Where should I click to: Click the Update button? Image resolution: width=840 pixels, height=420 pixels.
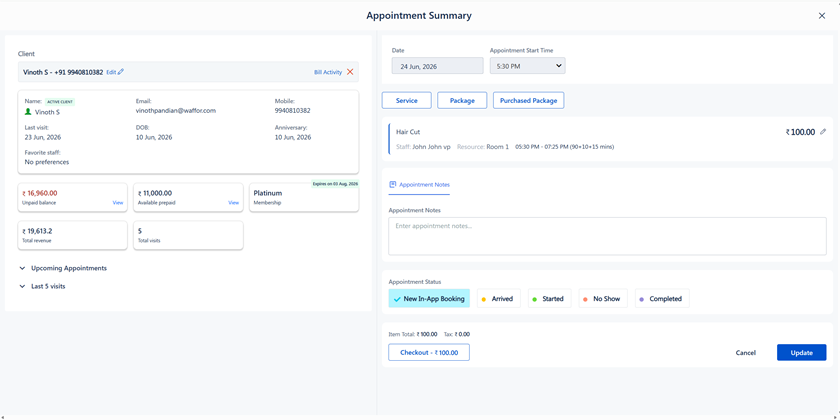801,352
